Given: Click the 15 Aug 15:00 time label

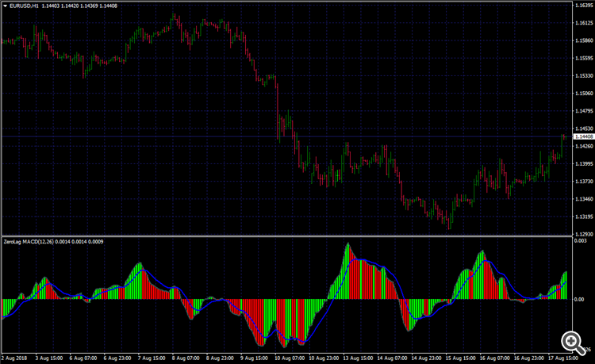Looking at the screenshot, I should tap(460, 358).
